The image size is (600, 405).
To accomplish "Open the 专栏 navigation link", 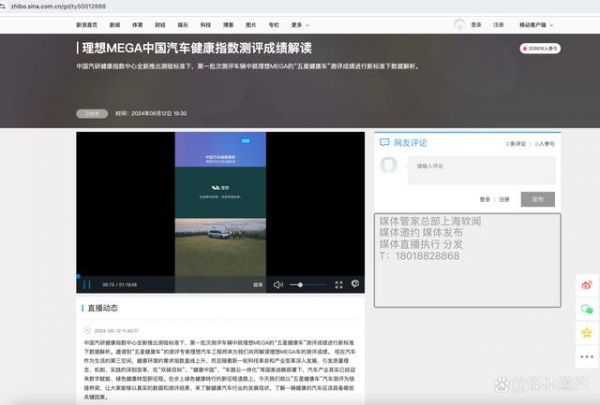I will click(x=274, y=25).
